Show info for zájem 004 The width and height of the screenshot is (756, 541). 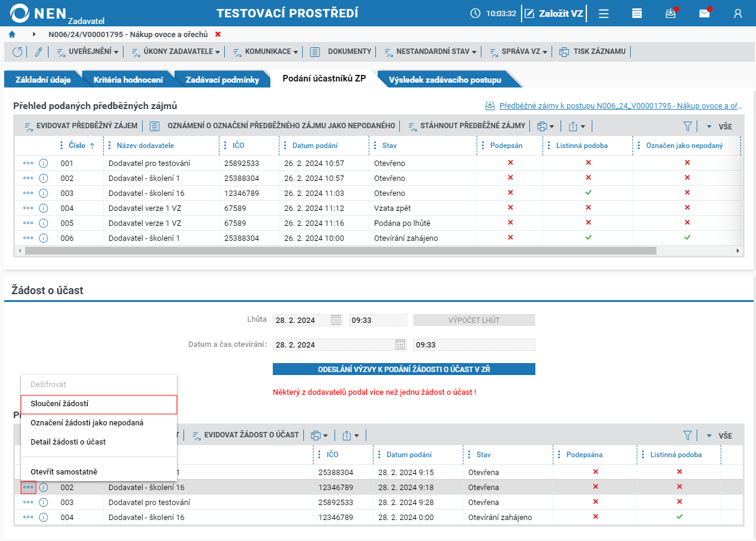[43, 208]
